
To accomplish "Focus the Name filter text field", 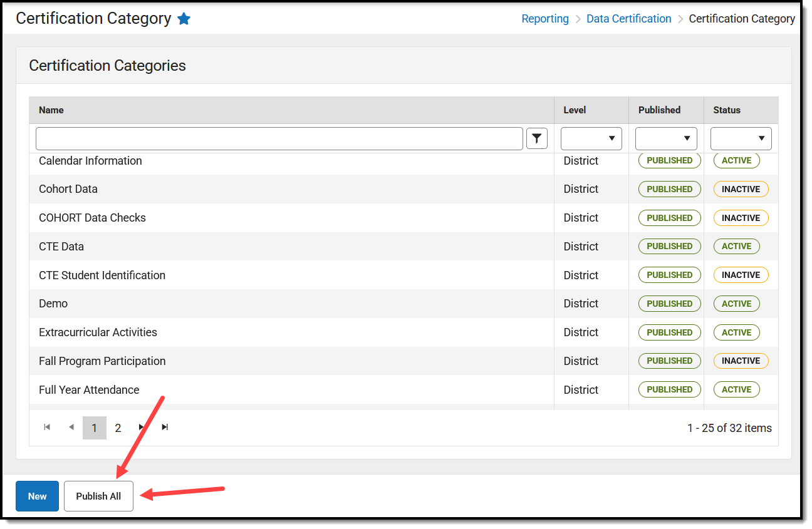I will [x=279, y=138].
